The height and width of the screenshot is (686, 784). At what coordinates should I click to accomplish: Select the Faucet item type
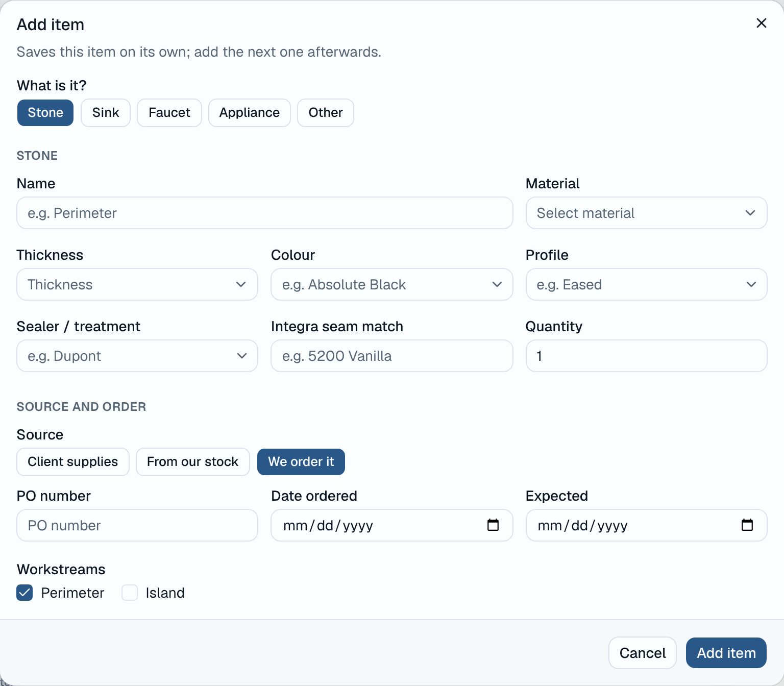click(169, 113)
